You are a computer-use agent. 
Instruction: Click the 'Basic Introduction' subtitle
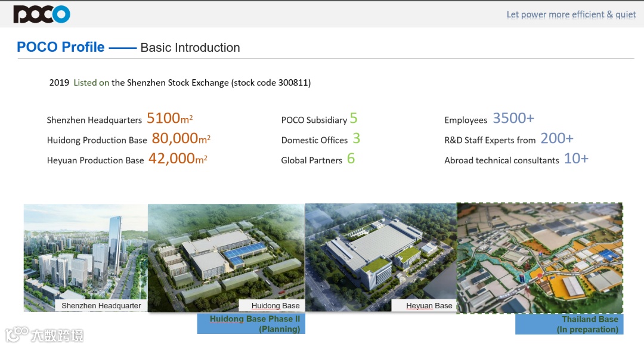(190, 48)
